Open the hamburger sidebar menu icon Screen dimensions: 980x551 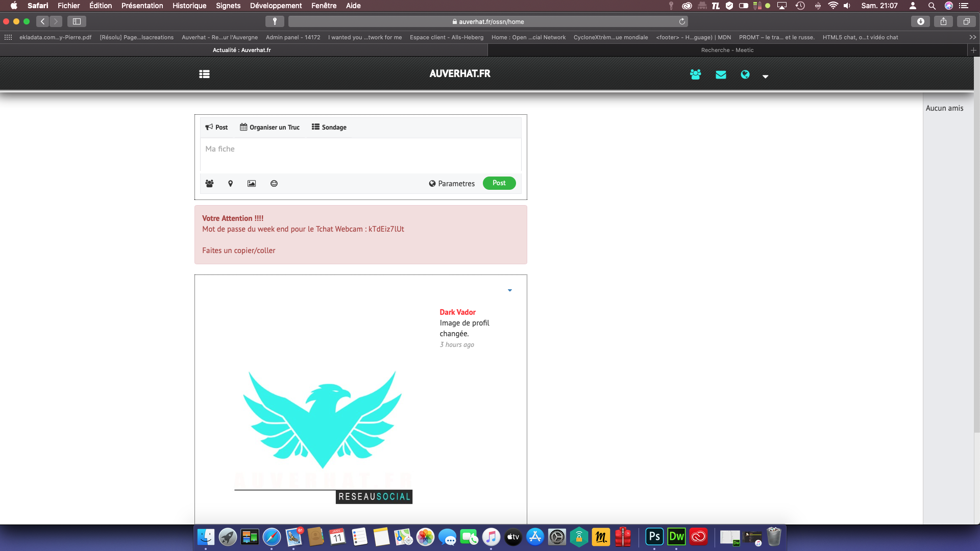pyautogui.click(x=204, y=74)
